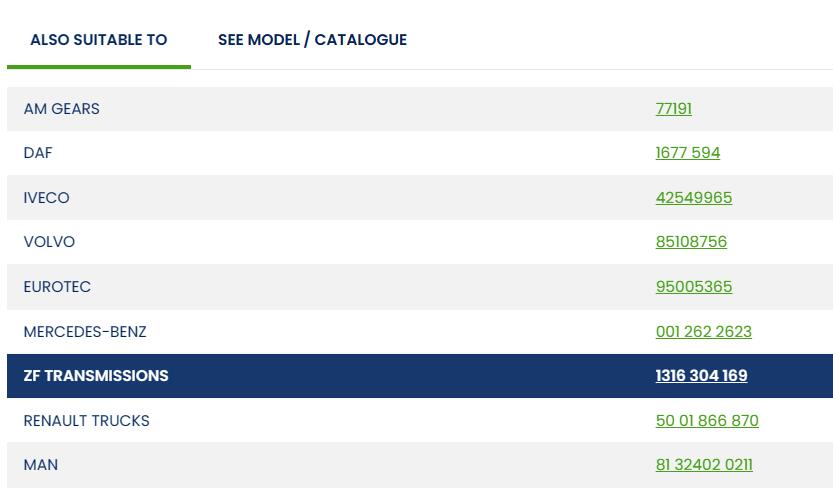Viewport: 833px width, 500px height.
Task: Click the IVECO brand name
Action: pyautogui.click(x=46, y=198)
